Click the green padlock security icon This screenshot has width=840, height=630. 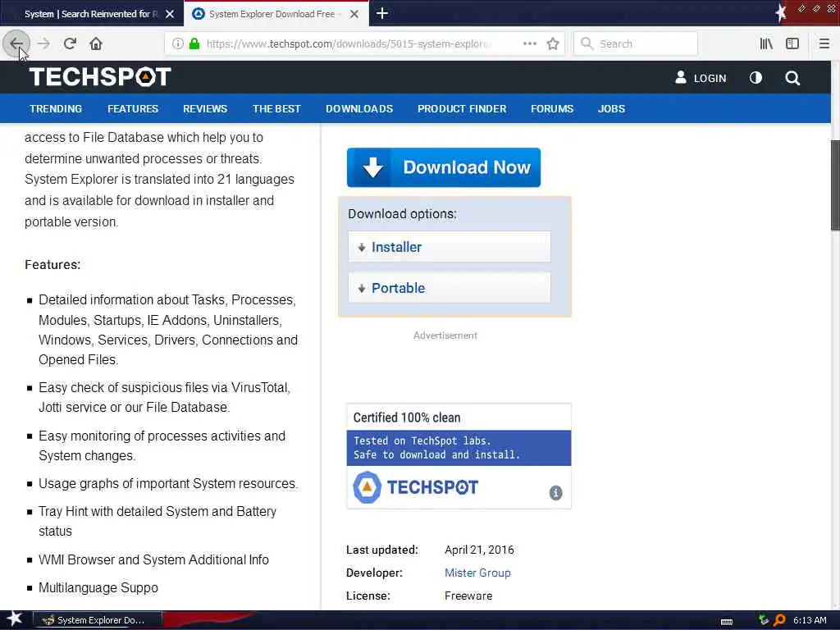point(194,43)
